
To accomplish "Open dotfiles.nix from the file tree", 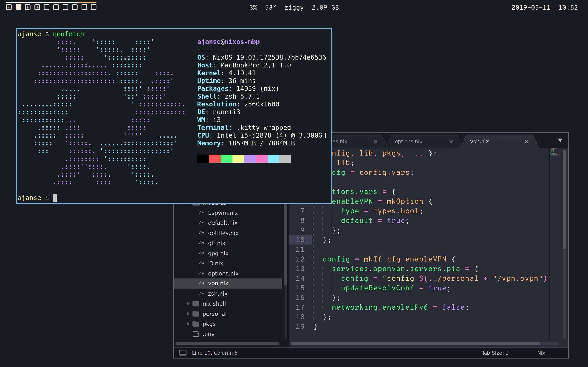I will [x=223, y=233].
